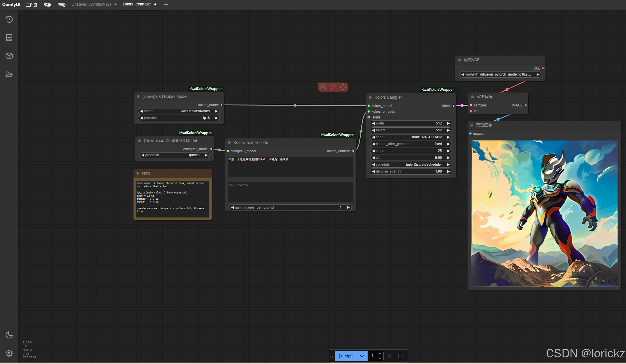The image size is (626, 364).
Task: Click the magic wand icon in red toolbar
Action: [x=333, y=87]
